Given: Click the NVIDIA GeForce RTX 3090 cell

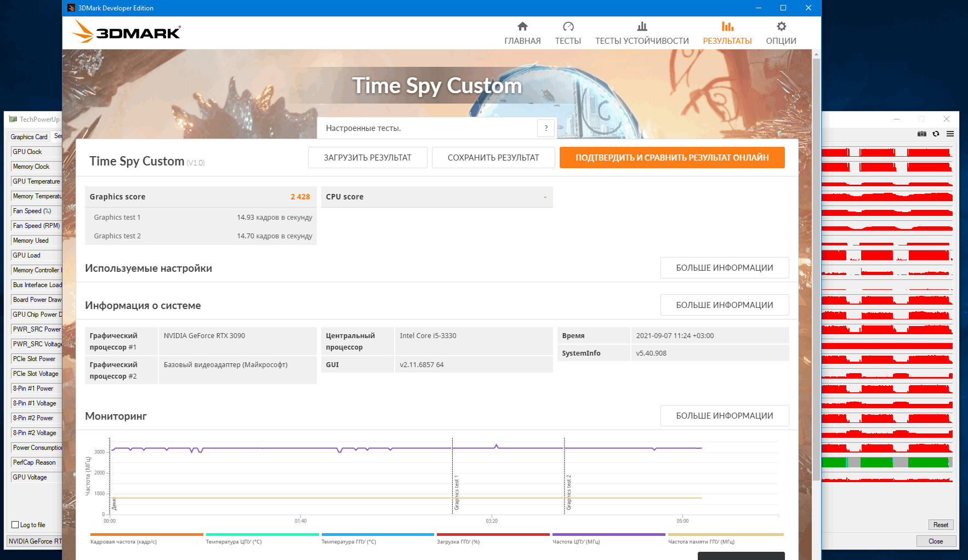Looking at the screenshot, I should coord(237,341).
